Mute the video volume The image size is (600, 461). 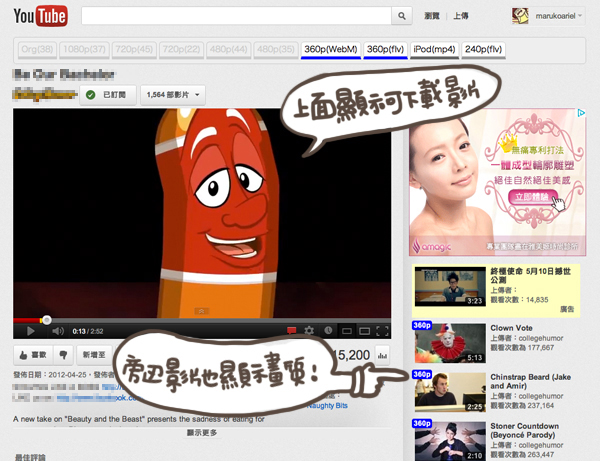pos(58,331)
